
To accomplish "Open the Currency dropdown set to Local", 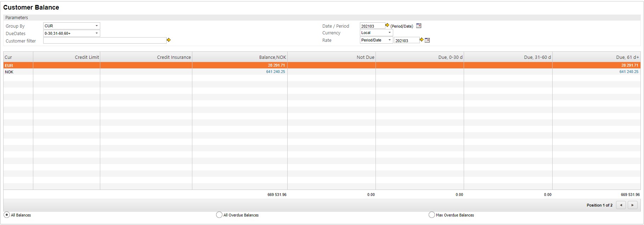I will pos(376,33).
